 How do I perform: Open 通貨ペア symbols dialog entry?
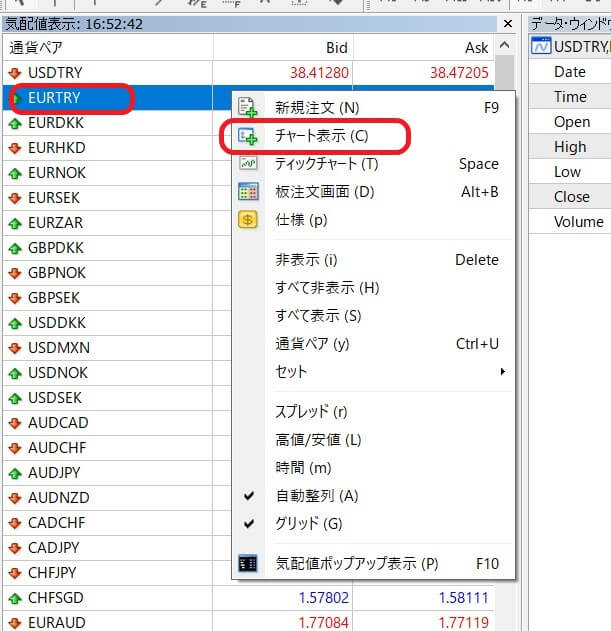coord(312,344)
